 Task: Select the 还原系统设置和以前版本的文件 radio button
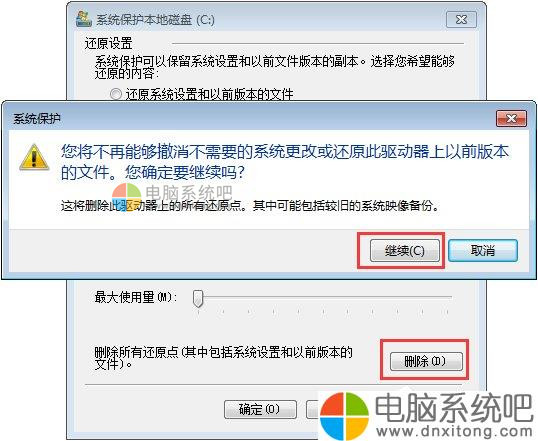tap(116, 94)
